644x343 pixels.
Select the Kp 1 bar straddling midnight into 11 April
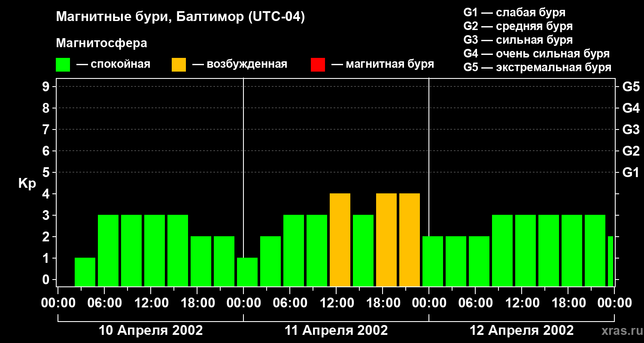point(247,272)
